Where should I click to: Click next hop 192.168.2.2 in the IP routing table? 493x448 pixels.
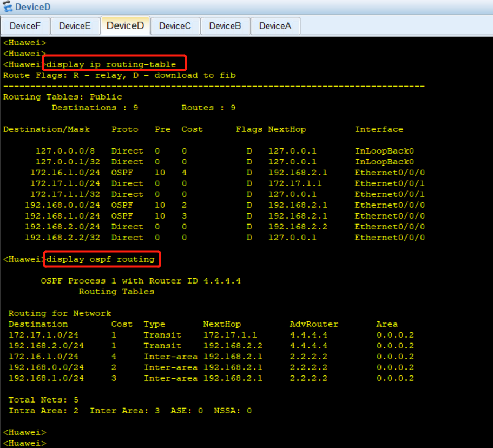point(298,227)
